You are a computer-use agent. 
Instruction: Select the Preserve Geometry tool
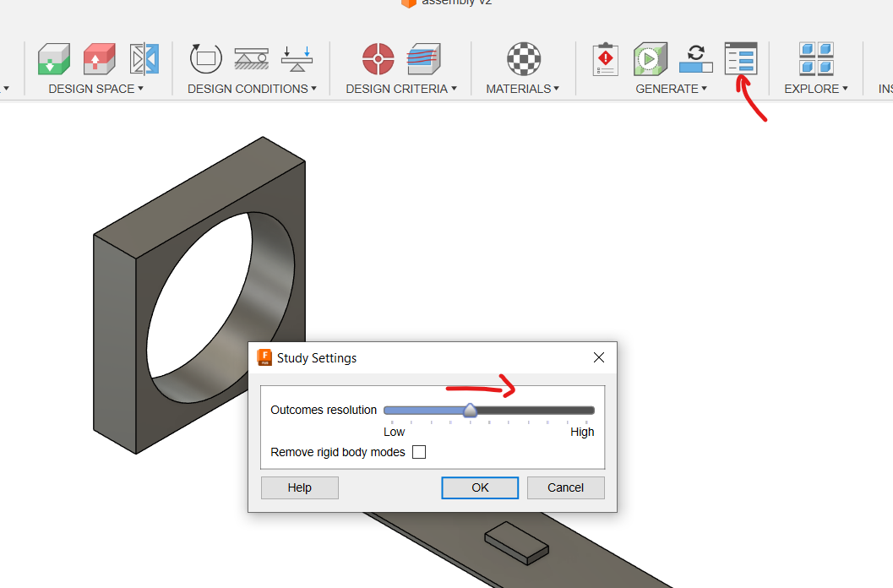(53, 59)
